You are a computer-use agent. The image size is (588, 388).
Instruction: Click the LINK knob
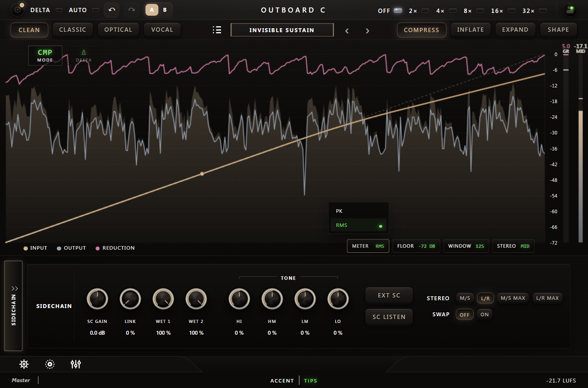[130, 299]
